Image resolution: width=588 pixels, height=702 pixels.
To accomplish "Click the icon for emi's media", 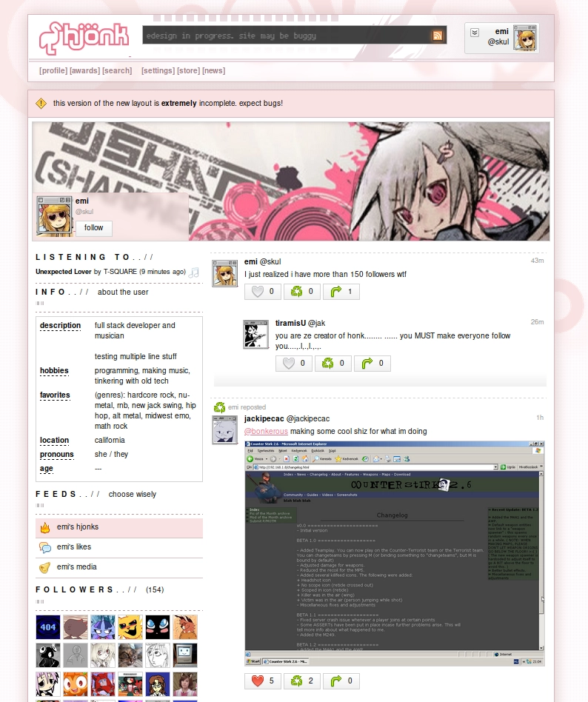I will tap(44, 567).
